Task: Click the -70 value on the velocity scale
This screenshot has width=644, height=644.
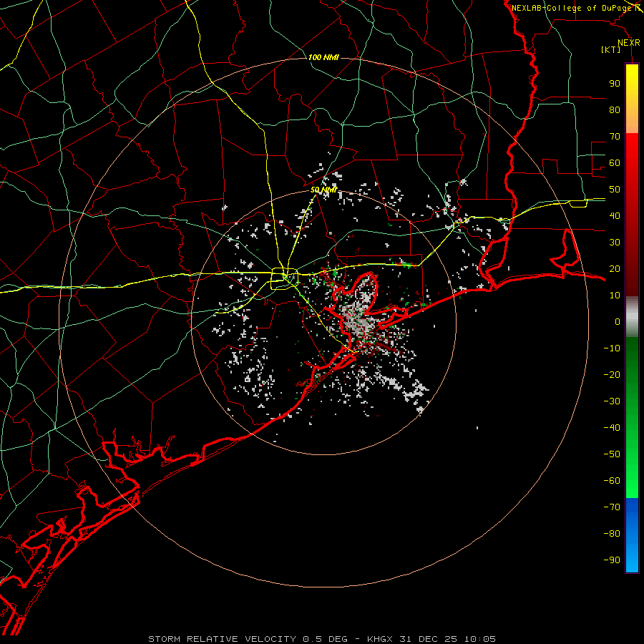Action: click(x=612, y=507)
